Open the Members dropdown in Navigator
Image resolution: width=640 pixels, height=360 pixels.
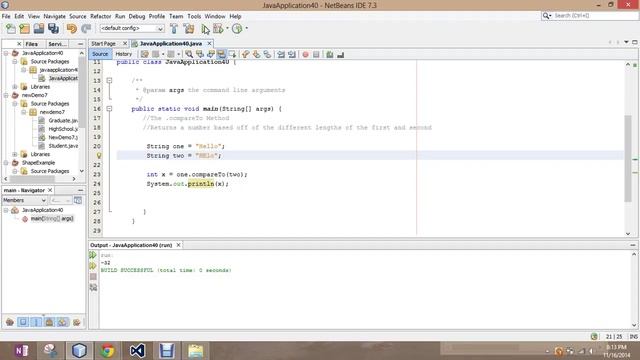[24, 200]
